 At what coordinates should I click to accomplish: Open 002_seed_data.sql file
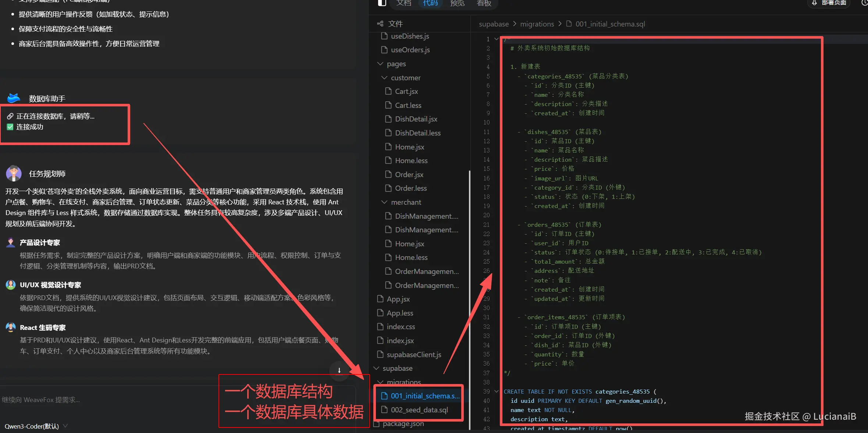(x=419, y=410)
